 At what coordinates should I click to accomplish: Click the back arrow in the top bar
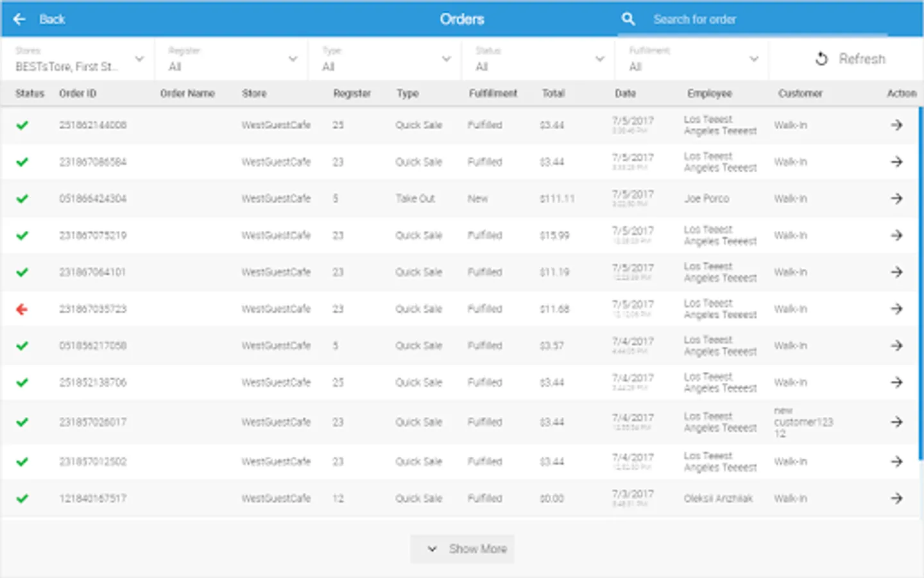pyautogui.click(x=19, y=19)
